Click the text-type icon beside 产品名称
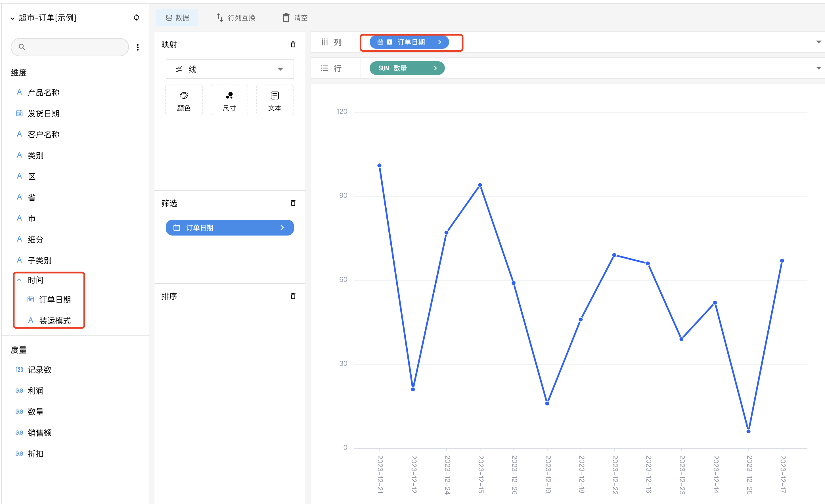Viewport: 825px width, 504px height. (19, 92)
